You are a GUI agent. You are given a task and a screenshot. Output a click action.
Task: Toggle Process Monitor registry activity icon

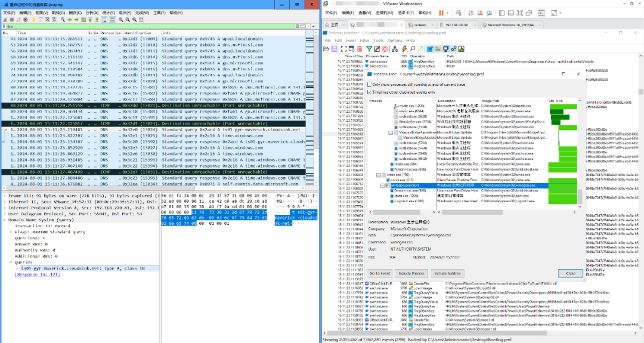[429, 49]
